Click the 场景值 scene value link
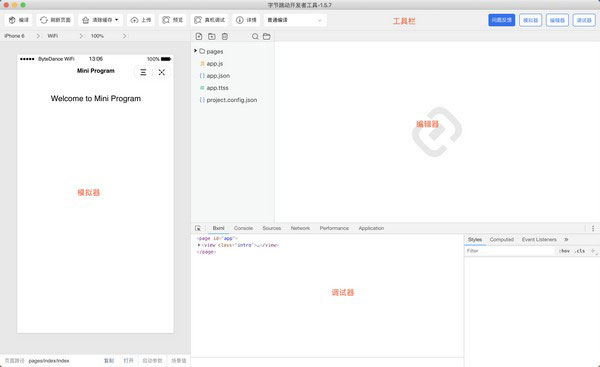 coord(179,360)
